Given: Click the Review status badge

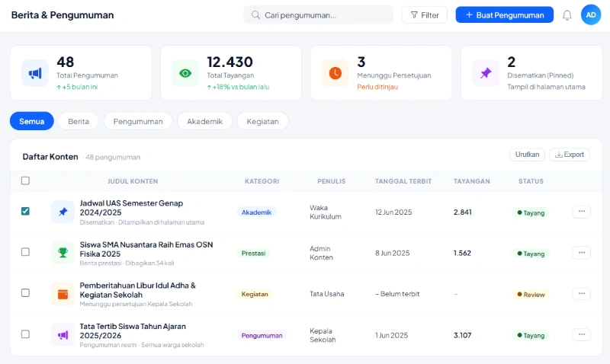Looking at the screenshot, I should pyautogui.click(x=531, y=294).
